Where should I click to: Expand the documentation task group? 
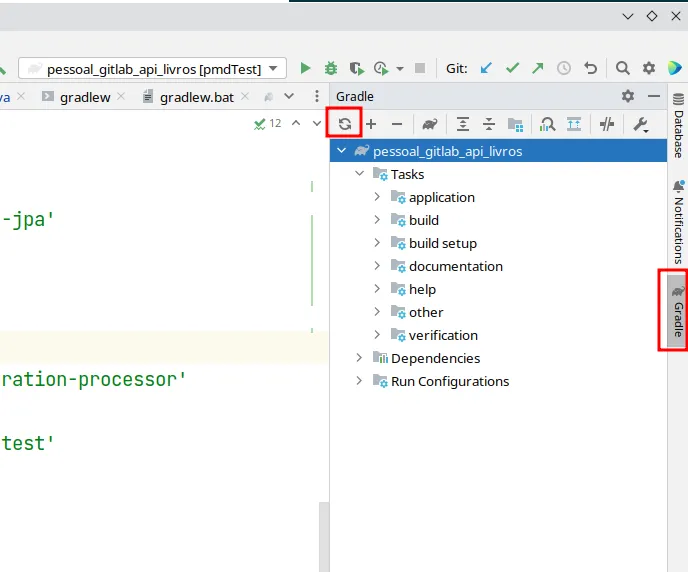coord(377,265)
